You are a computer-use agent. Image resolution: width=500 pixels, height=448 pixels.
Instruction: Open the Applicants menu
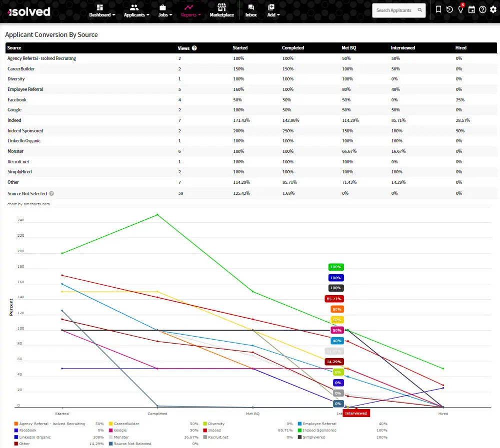[x=136, y=11]
